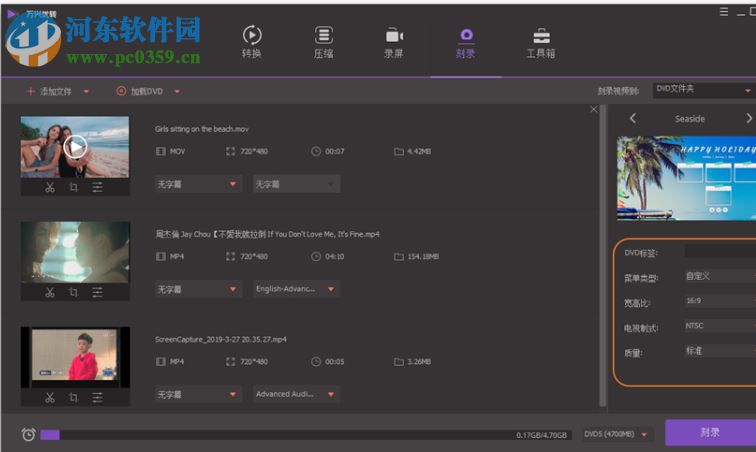Screen dimensions: 756x452
Task: Trim the Girls sitting on the beach clip
Action: pos(50,187)
